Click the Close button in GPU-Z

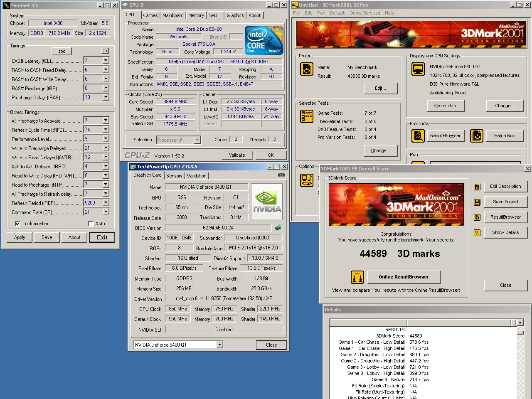coord(271,345)
